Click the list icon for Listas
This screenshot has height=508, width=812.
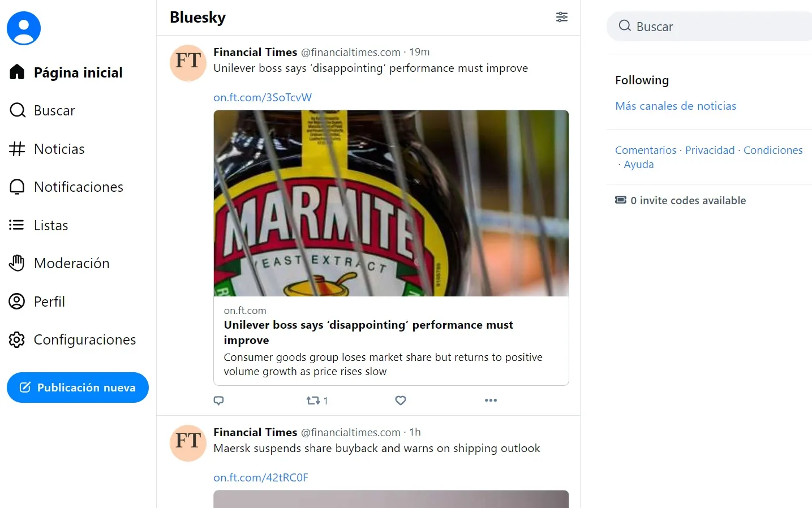point(17,225)
